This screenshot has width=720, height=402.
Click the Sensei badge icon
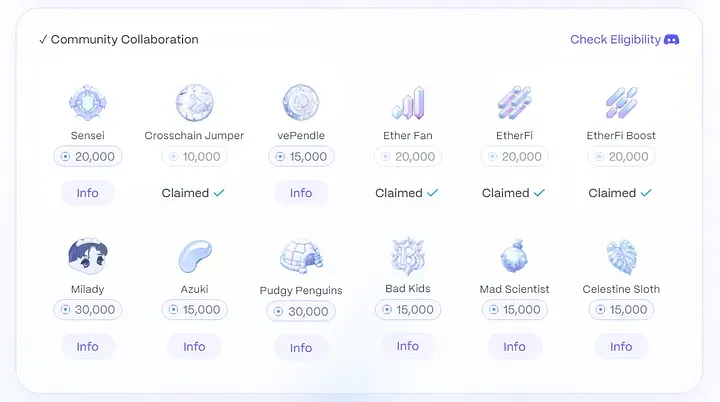point(88,102)
